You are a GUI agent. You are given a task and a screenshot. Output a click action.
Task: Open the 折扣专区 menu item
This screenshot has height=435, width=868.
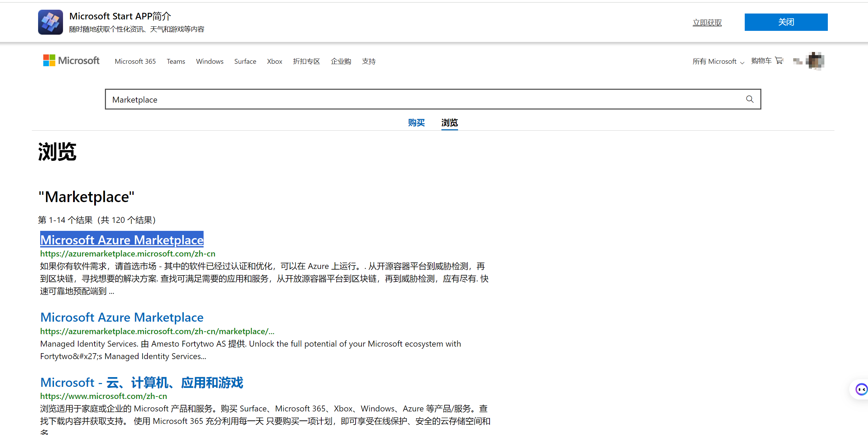point(306,61)
